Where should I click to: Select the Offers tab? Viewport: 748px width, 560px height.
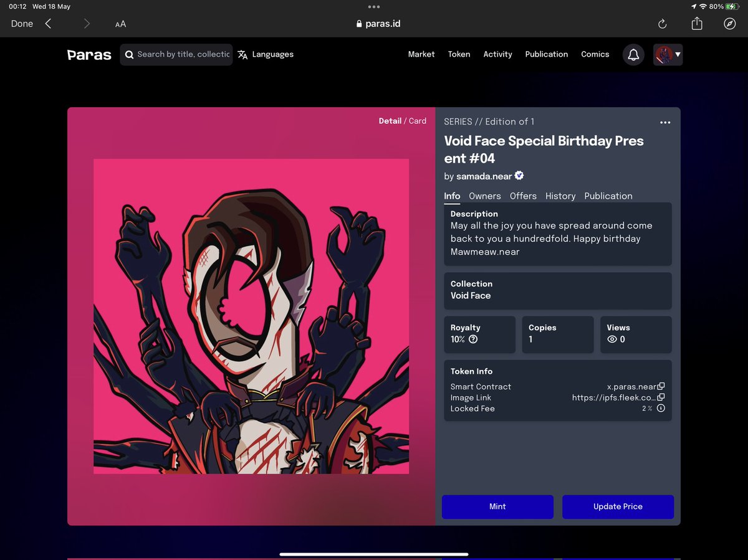pyautogui.click(x=523, y=196)
